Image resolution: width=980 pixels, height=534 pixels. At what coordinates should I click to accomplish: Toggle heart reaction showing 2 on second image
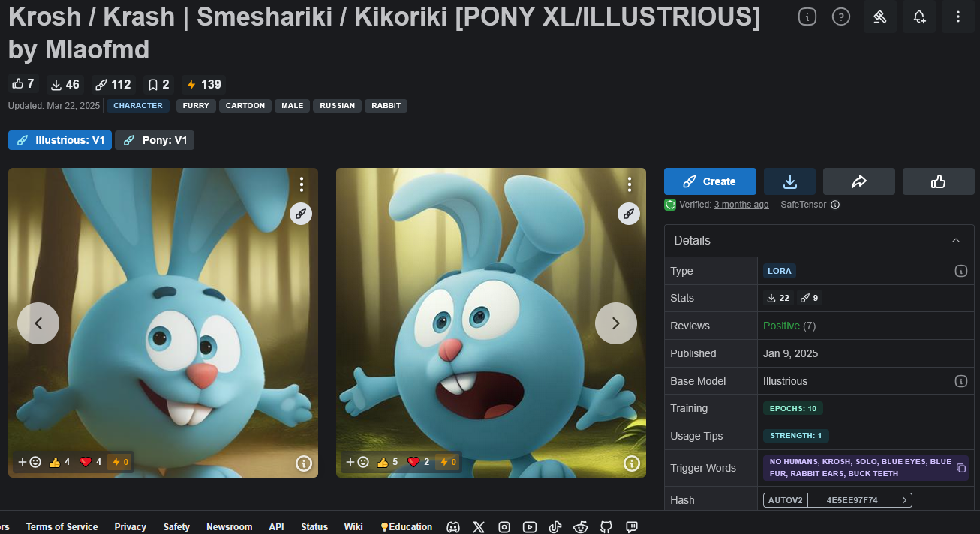[x=419, y=462]
